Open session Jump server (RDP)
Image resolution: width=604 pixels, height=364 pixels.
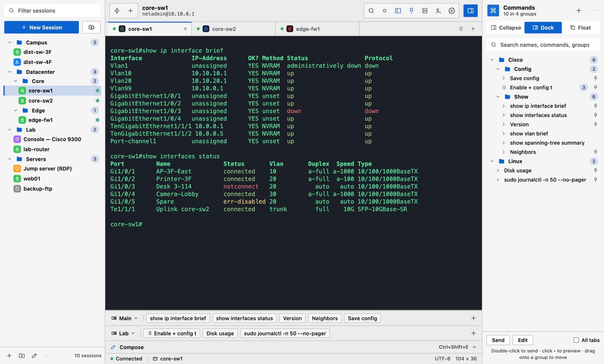pyautogui.click(x=53, y=168)
